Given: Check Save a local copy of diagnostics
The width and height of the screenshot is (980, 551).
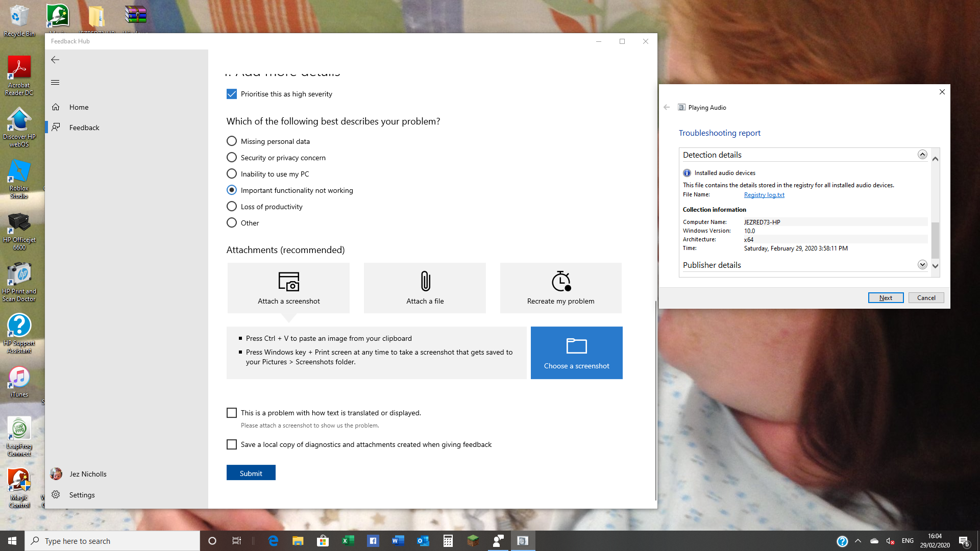Looking at the screenshot, I should point(232,444).
